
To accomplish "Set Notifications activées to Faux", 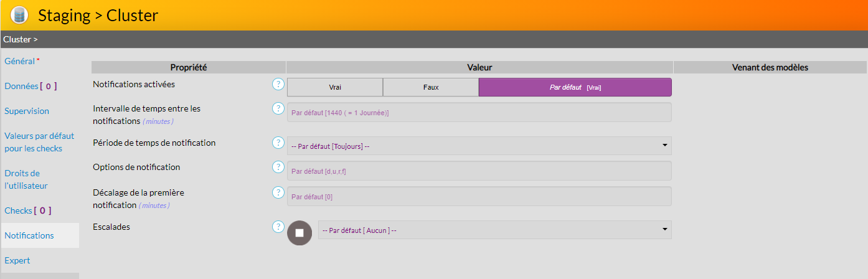I will click(x=431, y=87).
